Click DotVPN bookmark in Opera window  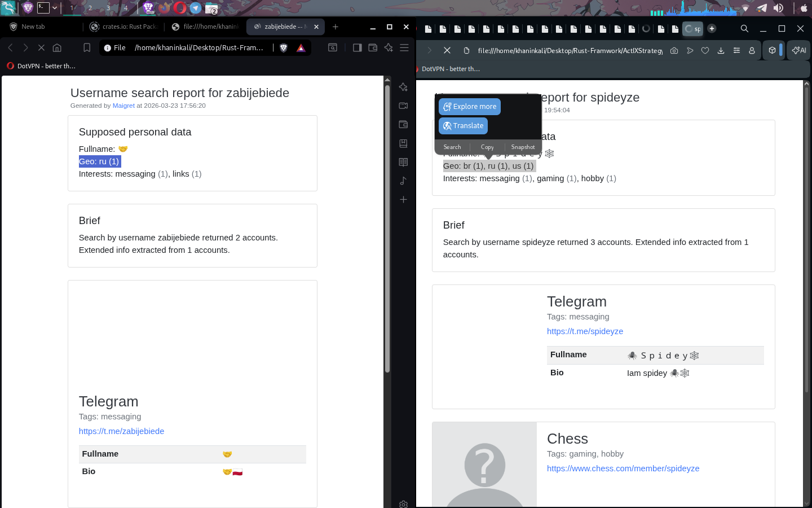pos(449,69)
